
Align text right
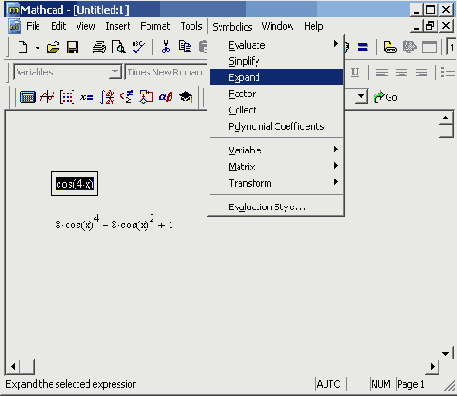[x=421, y=72]
